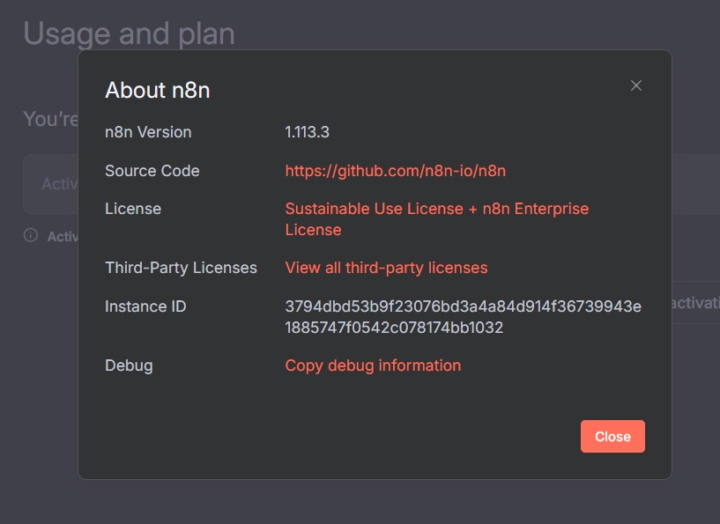The width and height of the screenshot is (720, 524).
Task: Open the n8n GitHub source code link
Action: click(x=395, y=171)
